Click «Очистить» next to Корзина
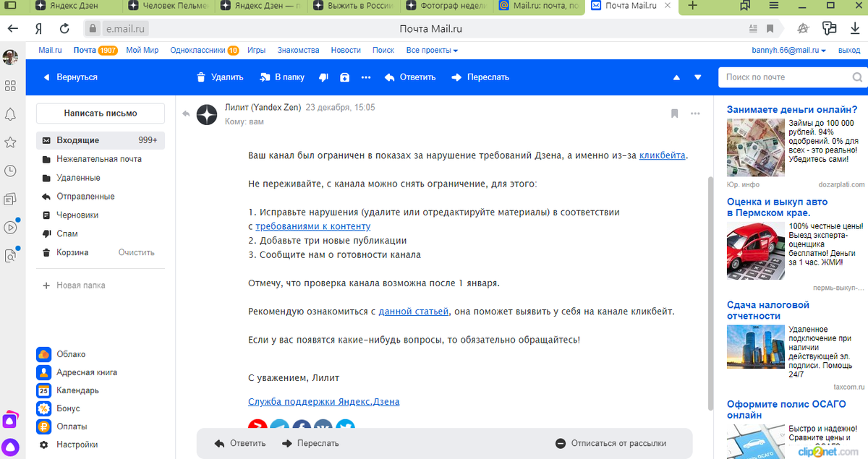Screen dimensions: 868x459 pos(137,253)
